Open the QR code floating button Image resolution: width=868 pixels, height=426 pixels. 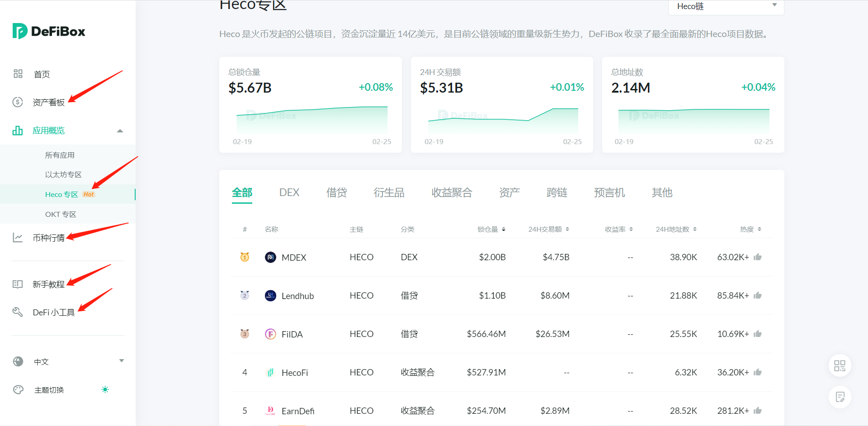click(x=840, y=366)
